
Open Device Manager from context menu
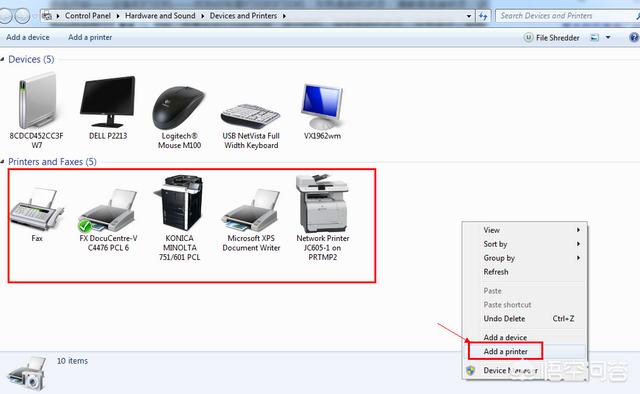(524, 371)
